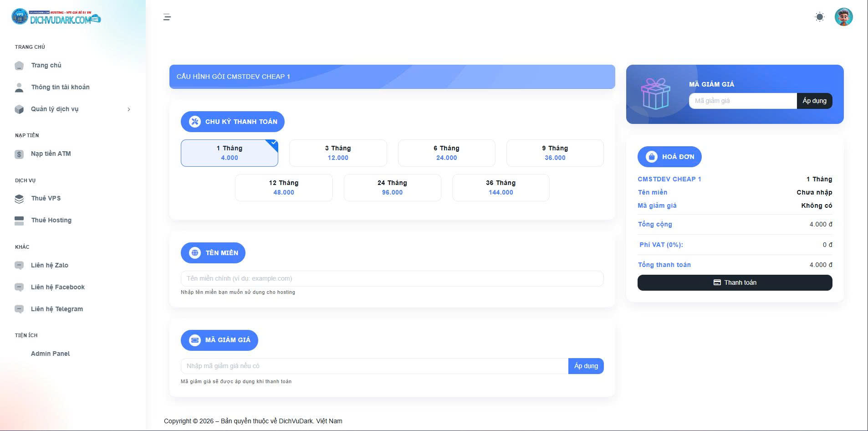The height and width of the screenshot is (431, 868).
Task: Choose the 36 Tháng payment cycle
Action: pos(500,188)
